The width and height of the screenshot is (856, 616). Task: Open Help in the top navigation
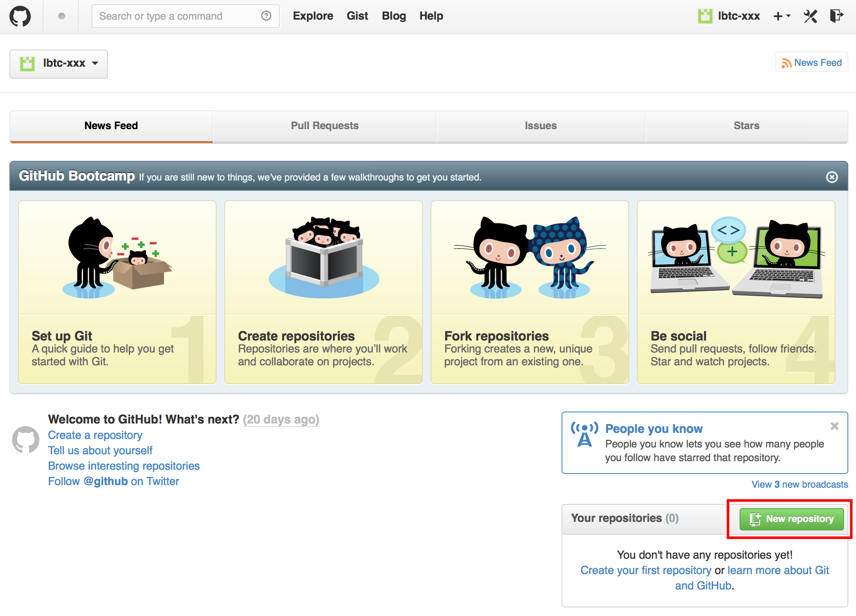coord(431,16)
